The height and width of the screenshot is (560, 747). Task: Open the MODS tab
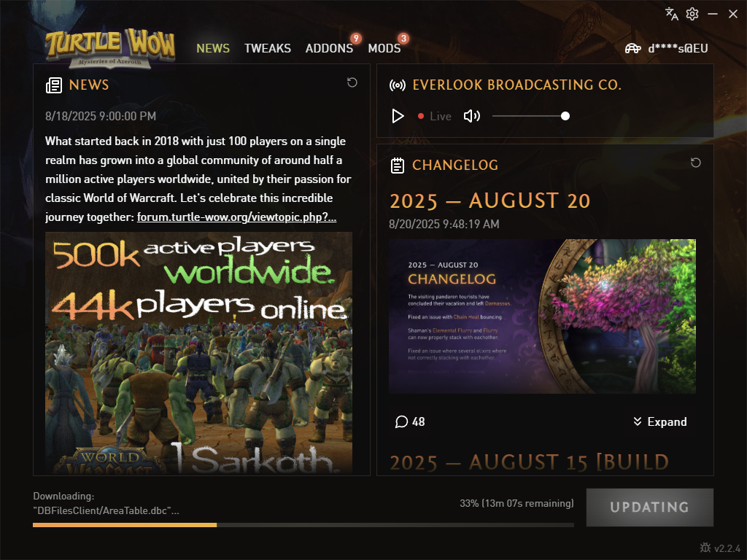pos(384,48)
